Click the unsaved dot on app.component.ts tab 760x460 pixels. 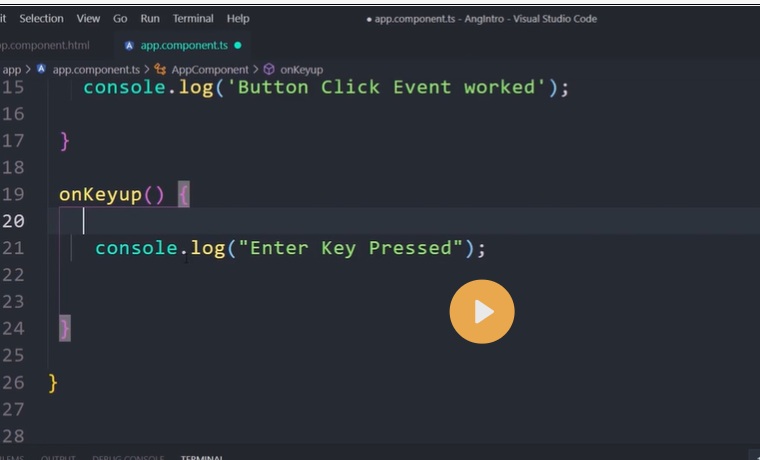pyautogui.click(x=237, y=46)
